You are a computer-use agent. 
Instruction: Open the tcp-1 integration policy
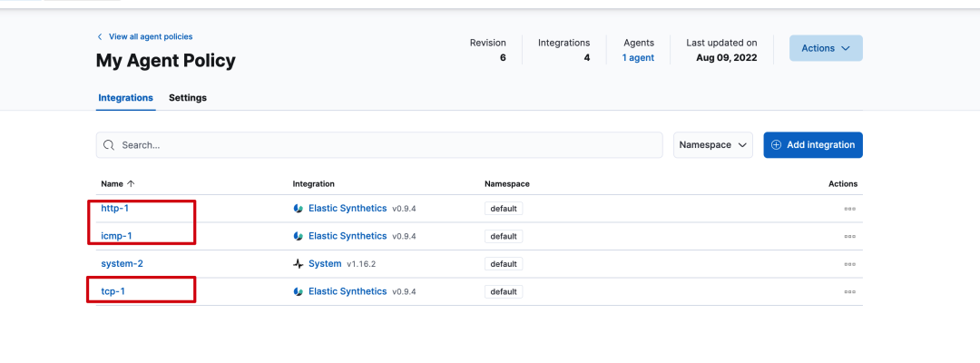pyautogui.click(x=113, y=292)
